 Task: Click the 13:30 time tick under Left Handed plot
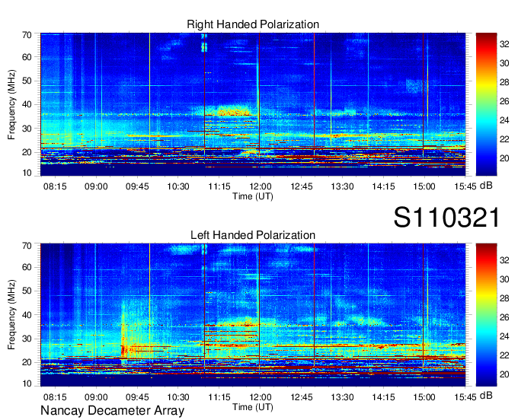pyautogui.click(x=342, y=397)
